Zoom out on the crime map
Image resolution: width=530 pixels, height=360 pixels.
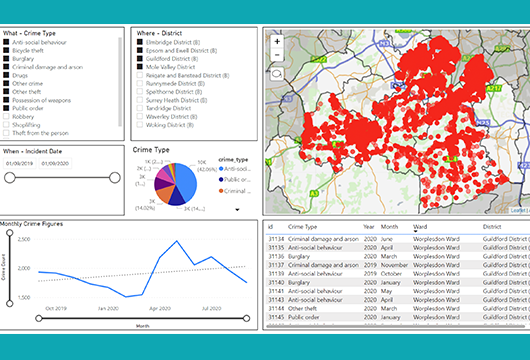coord(277,55)
